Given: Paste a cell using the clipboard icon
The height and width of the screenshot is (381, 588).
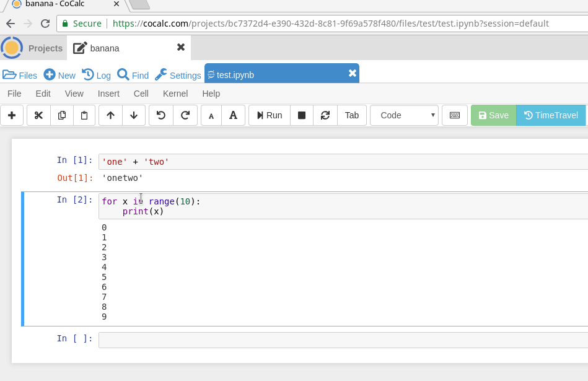Looking at the screenshot, I should pos(84,115).
